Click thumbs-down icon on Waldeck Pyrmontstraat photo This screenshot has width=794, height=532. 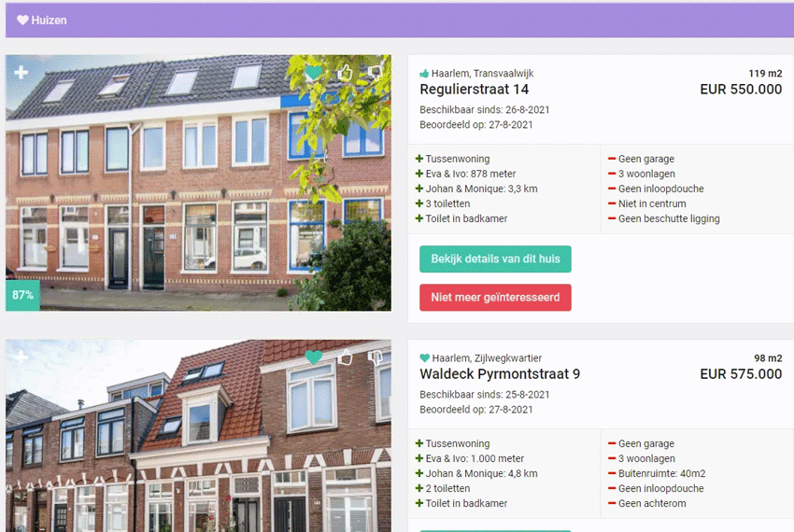pos(375,357)
